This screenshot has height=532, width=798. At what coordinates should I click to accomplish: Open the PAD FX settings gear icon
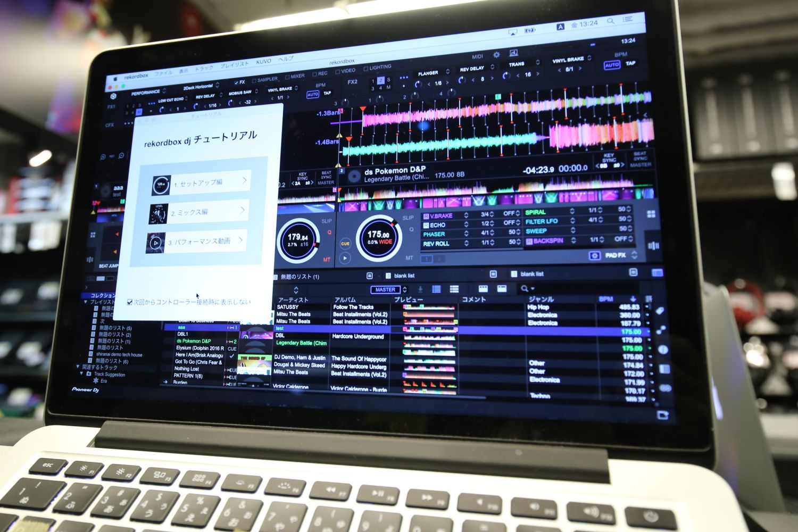pos(594,256)
